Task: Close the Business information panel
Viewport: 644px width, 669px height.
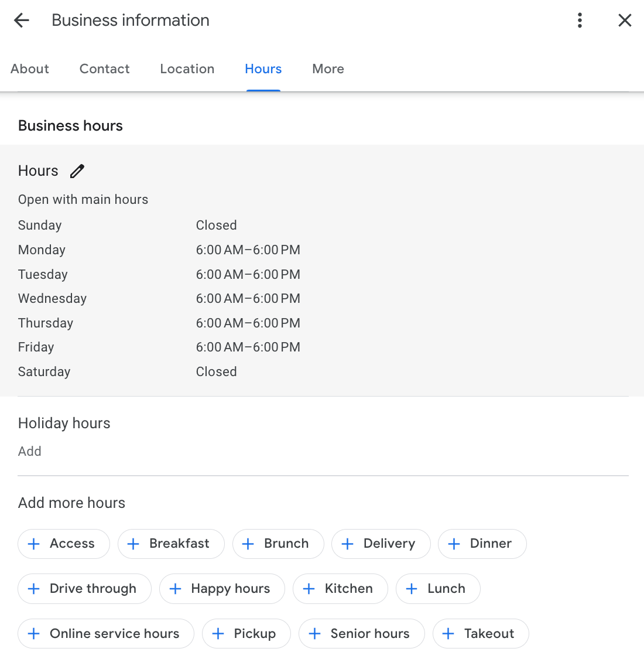Action: [x=625, y=21]
